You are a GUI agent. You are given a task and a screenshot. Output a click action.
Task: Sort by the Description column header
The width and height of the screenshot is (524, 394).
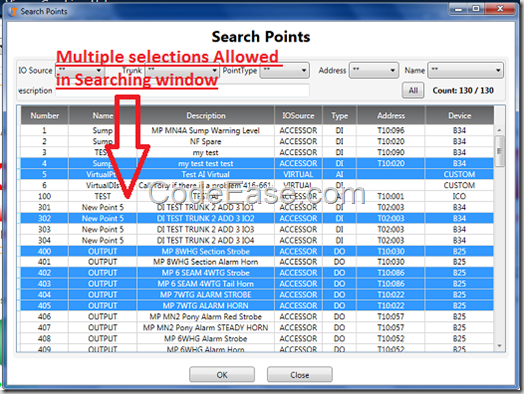[x=206, y=116]
